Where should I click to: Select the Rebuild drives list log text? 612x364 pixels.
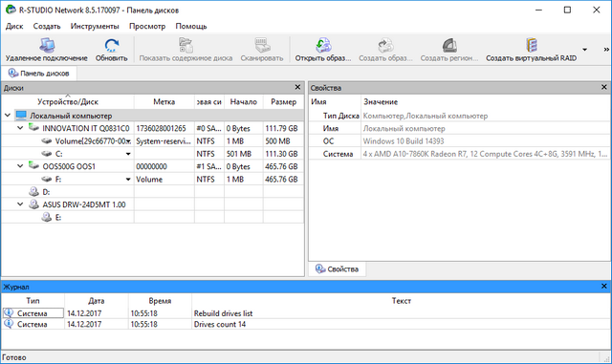click(223, 313)
